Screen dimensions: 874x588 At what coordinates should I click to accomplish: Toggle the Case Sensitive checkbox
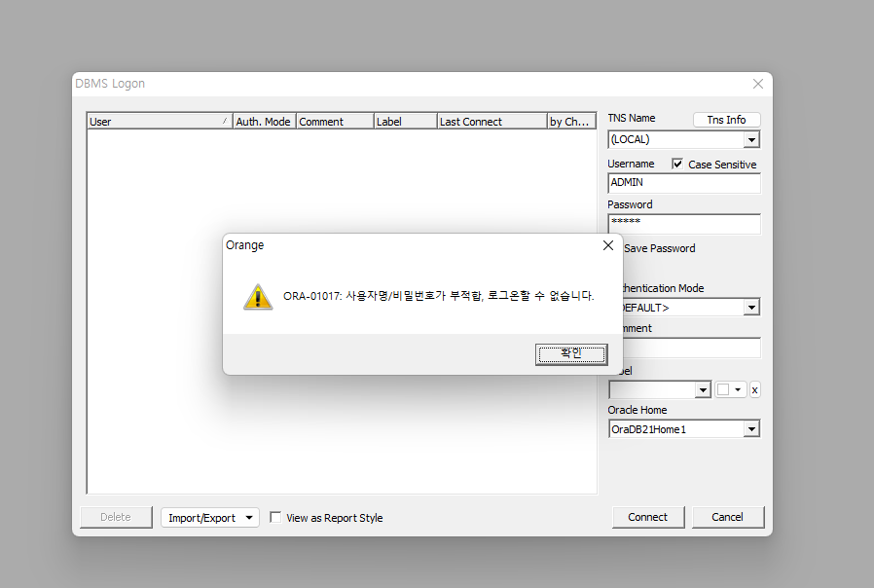pos(677,165)
